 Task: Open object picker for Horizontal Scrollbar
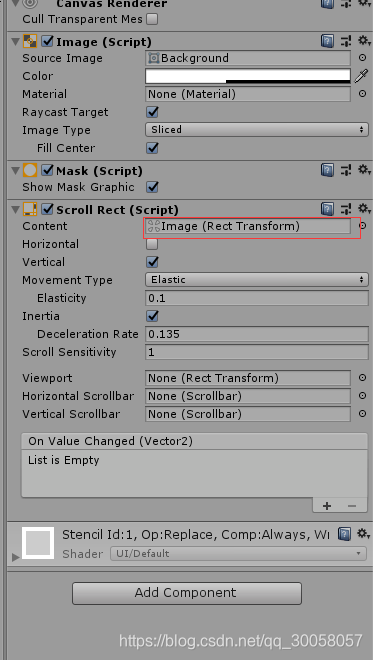362,396
